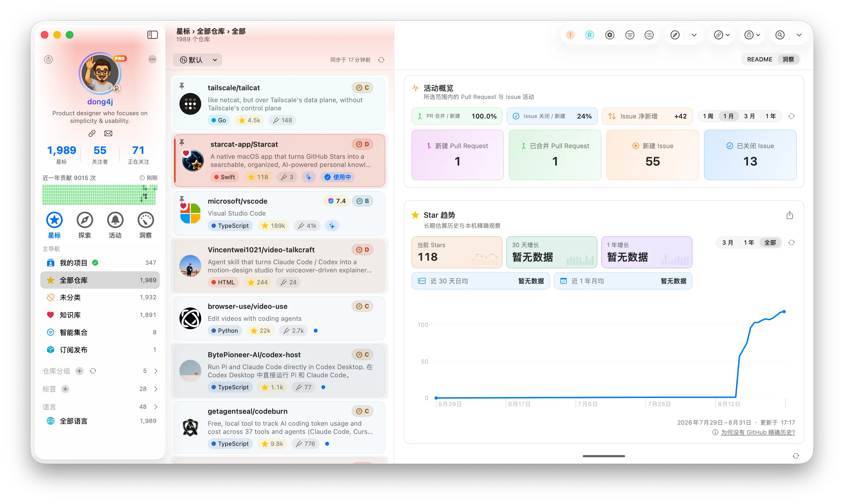The height and width of the screenshot is (504, 844).
Task: Open the 探索 compass section
Action: click(x=85, y=225)
